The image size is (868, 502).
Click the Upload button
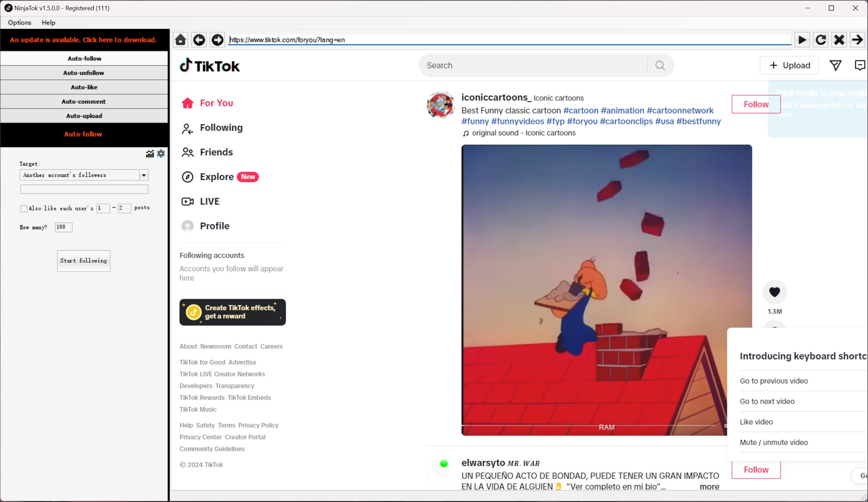790,65
